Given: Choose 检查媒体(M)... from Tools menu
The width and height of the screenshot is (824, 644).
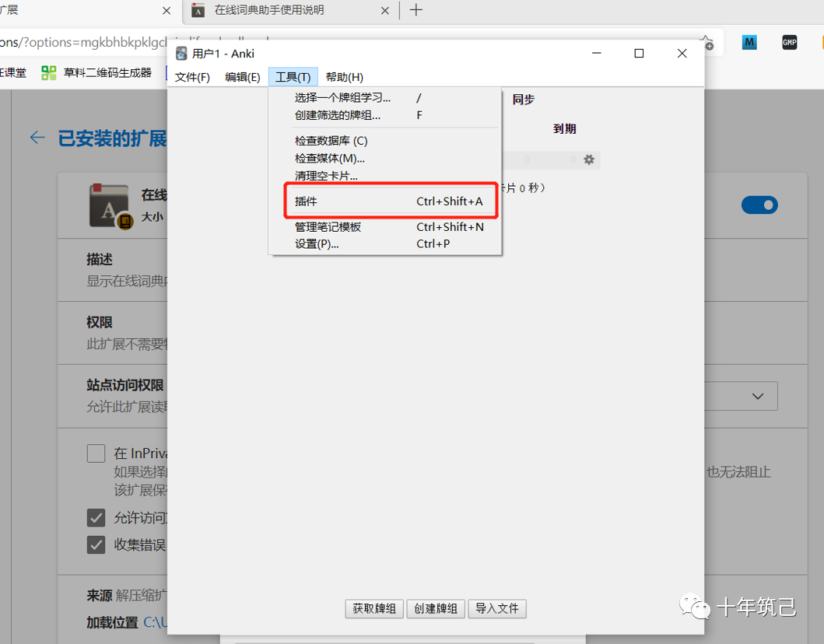Looking at the screenshot, I should pos(384,158).
